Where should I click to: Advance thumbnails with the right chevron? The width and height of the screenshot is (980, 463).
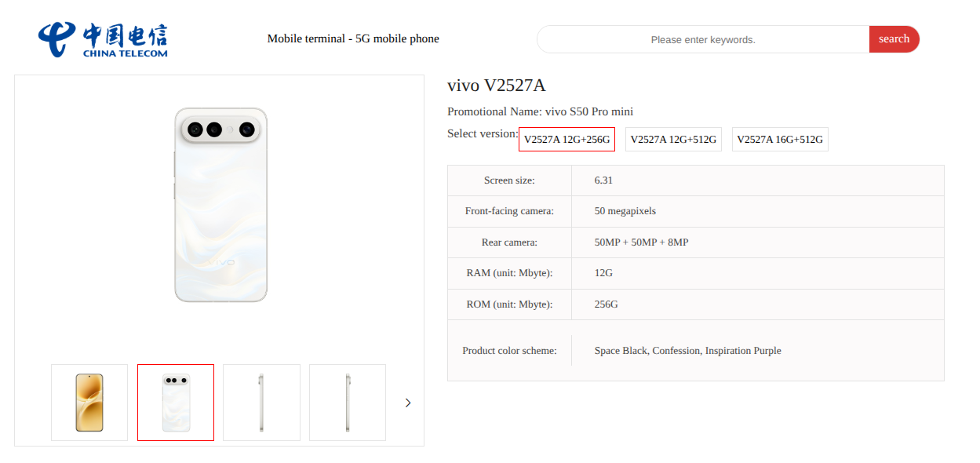(408, 403)
